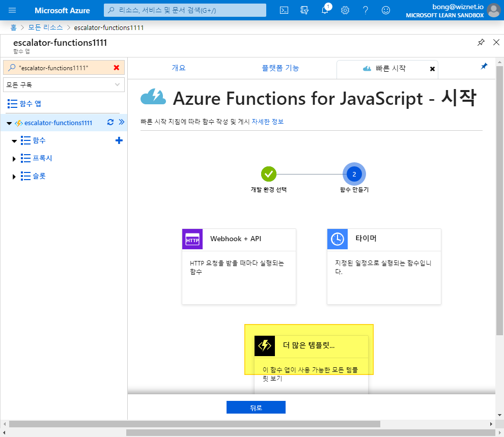Screen dimensions: 504x437
Task: Choose the Webhook + API card description
Action: [x=237, y=267]
